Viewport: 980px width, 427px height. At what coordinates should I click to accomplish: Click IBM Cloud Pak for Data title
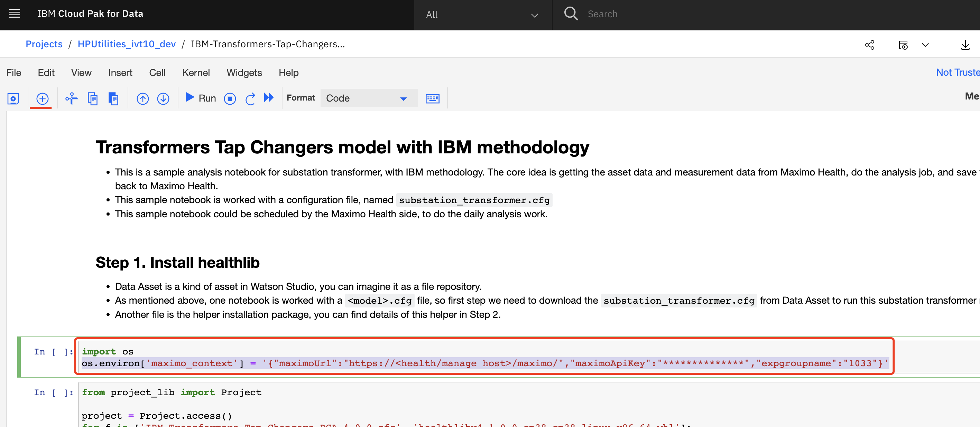[x=90, y=14]
